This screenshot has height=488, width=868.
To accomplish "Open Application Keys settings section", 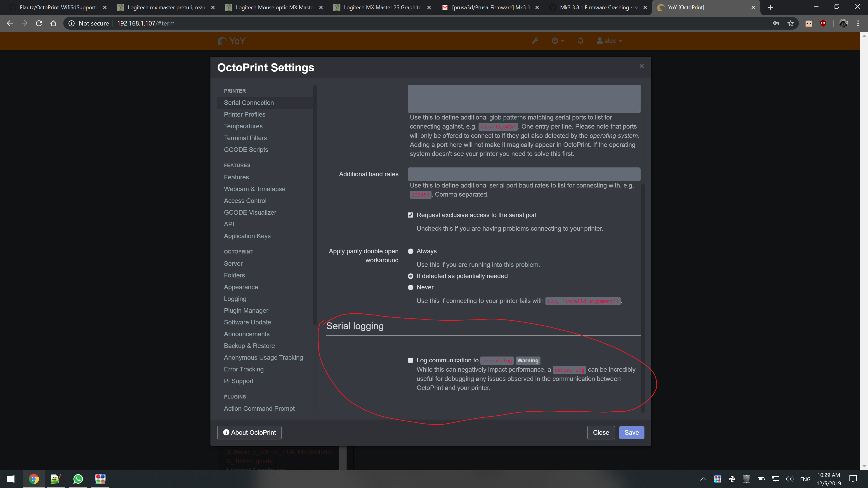I will tap(265, 236).
